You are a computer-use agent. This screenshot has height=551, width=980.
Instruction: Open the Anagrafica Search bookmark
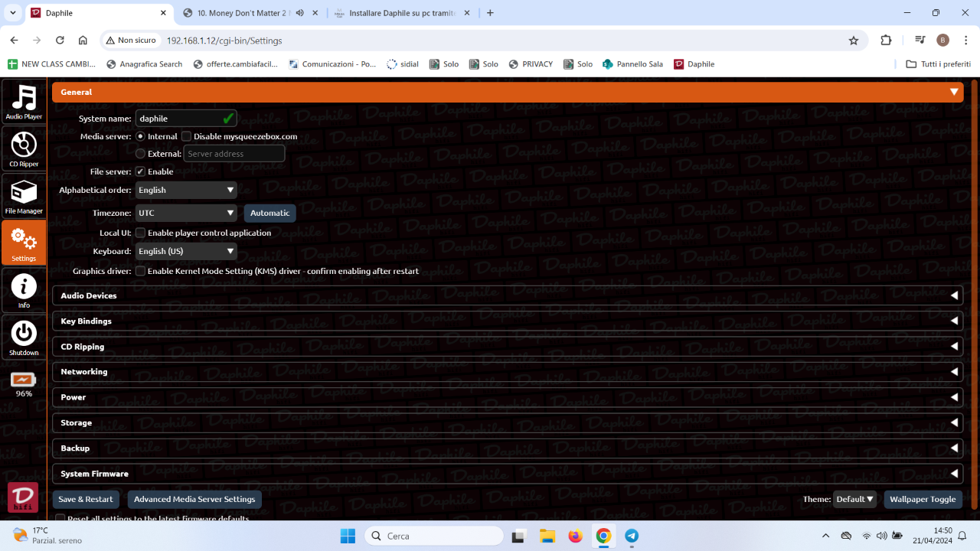tap(145, 64)
